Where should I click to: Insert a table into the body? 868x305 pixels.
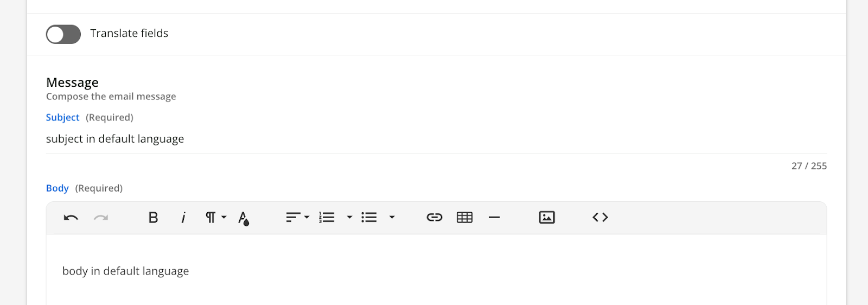[x=465, y=218]
